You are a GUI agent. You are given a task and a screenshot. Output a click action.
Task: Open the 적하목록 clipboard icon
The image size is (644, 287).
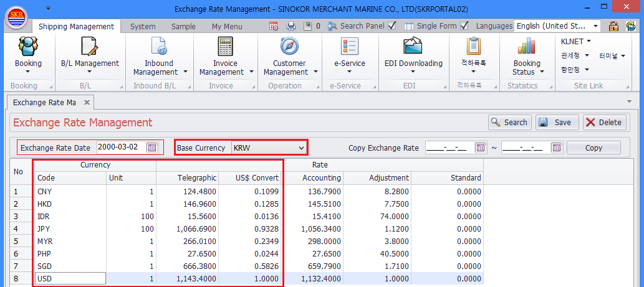pyautogui.click(x=474, y=45)
